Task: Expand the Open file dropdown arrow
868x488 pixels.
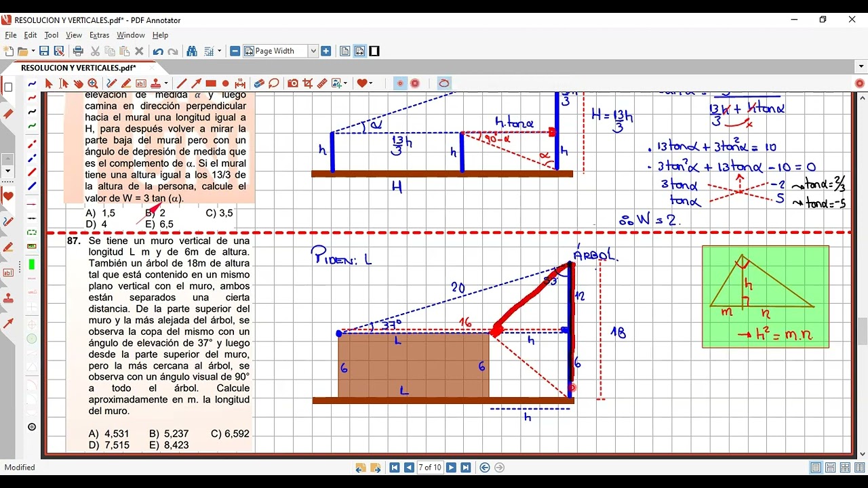Action: click(33, 51)
